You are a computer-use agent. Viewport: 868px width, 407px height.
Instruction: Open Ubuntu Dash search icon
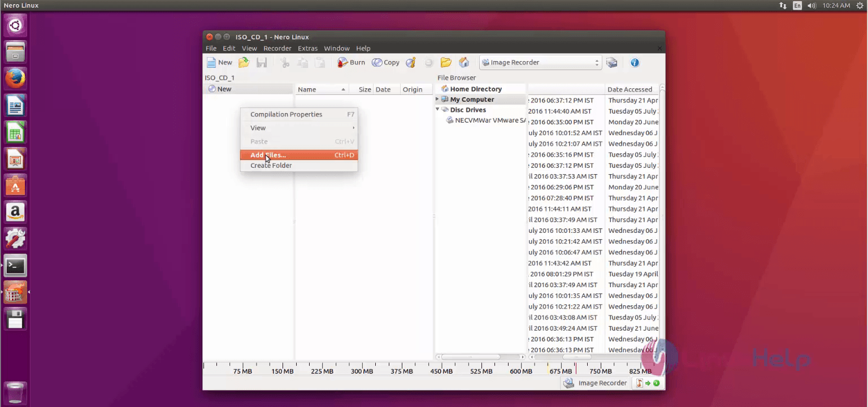pos(15,25)
